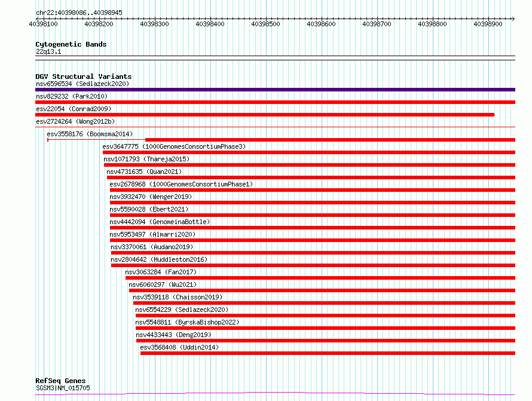Open the nsv3370061 (Audano2019) entry
Viewport: 532px width, 401px height.
(152, 247)
